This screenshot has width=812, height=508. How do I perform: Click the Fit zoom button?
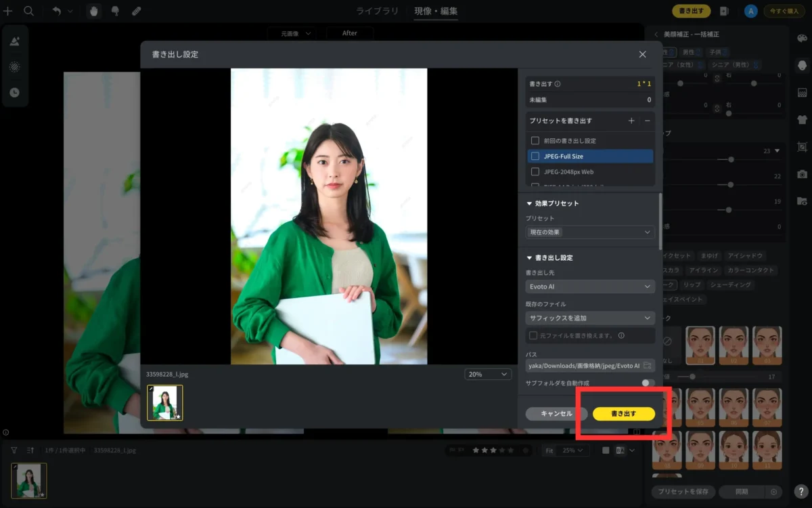point(549,450)
